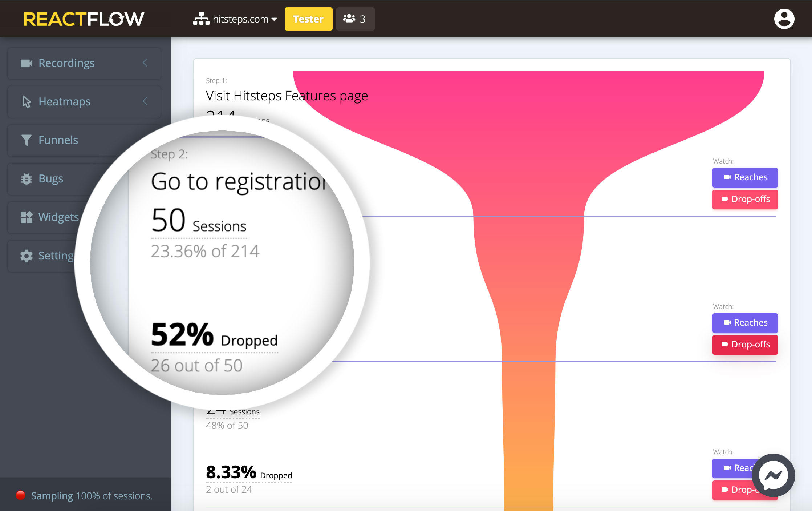Click the 2 out of 24 text
This screenshot has height=511, width=812.
(x=229, y=490)
